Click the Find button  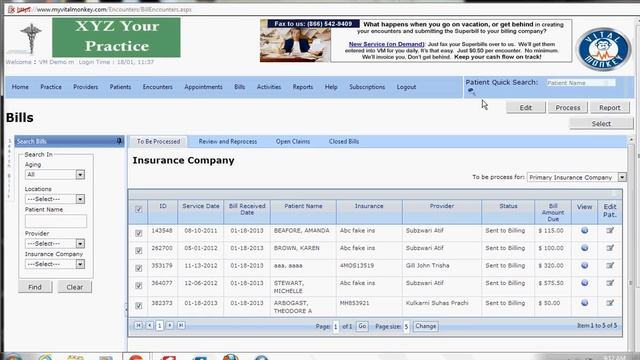tap(35, 287)
